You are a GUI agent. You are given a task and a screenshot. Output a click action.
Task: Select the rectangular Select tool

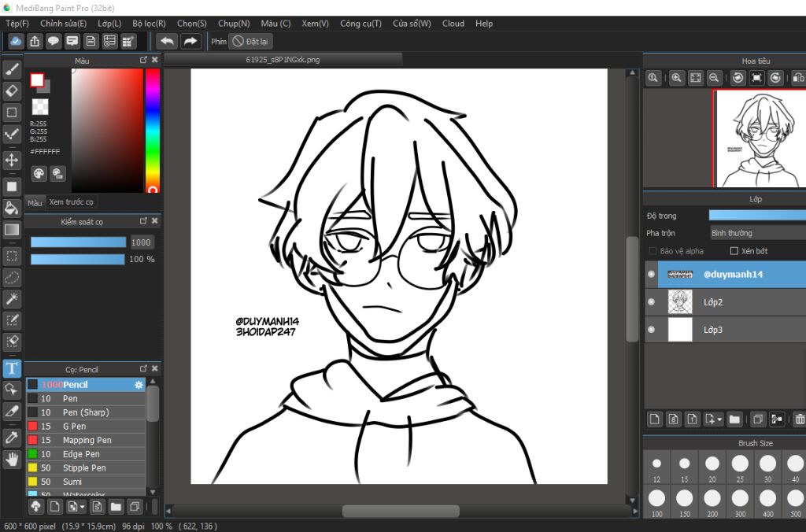12,256
